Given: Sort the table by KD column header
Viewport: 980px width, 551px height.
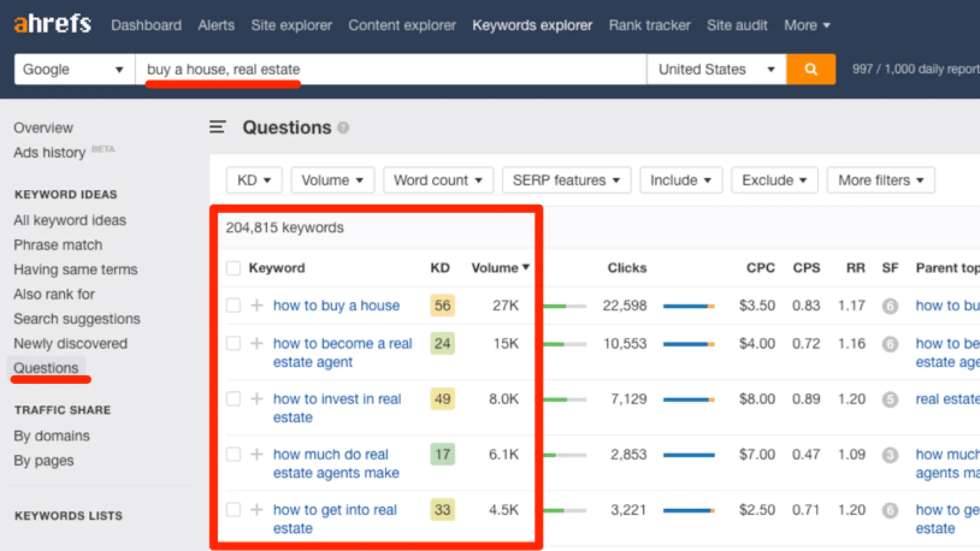Looking at the screenshot, I should click(440, 268).
